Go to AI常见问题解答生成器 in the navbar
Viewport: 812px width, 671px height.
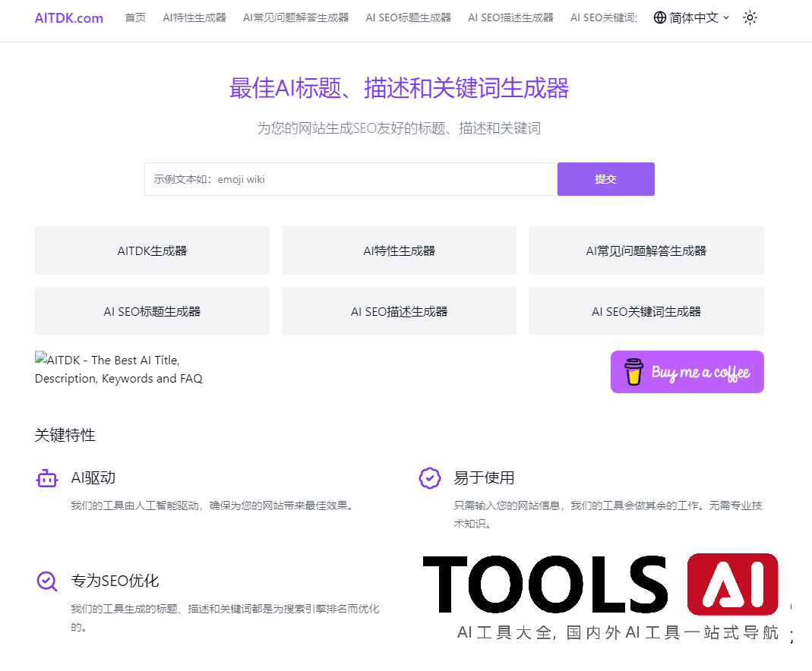click(295, 17)
